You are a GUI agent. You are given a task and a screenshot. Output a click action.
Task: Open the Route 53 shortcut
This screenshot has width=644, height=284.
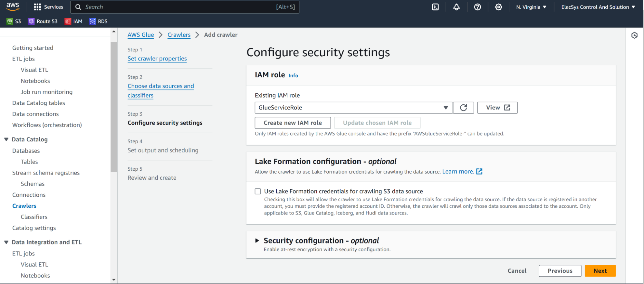[43, 21]
